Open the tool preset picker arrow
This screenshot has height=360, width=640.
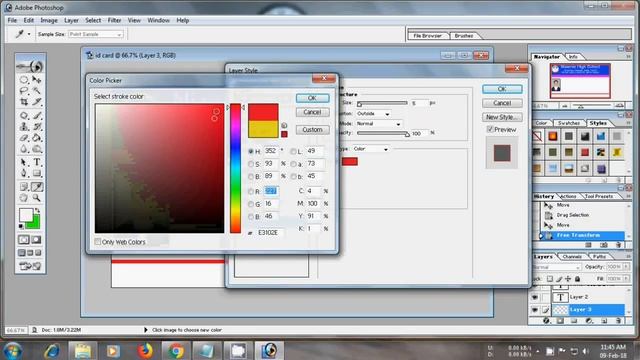[29, 34]
